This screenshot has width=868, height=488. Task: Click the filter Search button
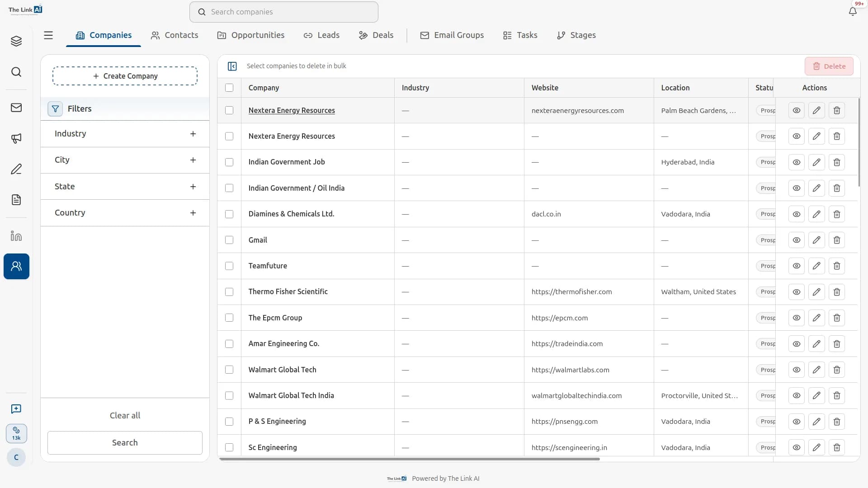coord(125,443)
